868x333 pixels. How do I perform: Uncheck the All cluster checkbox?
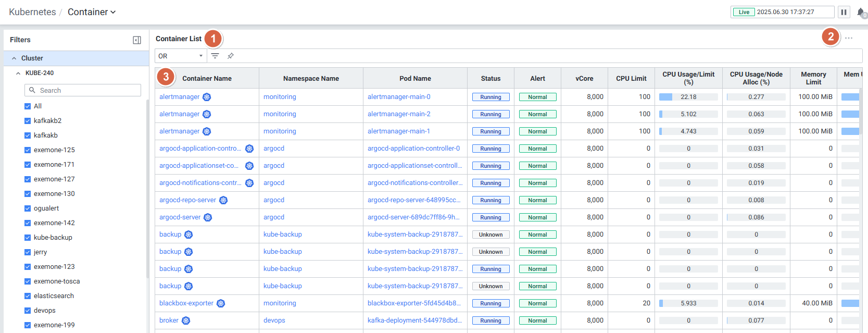point(28,106)
